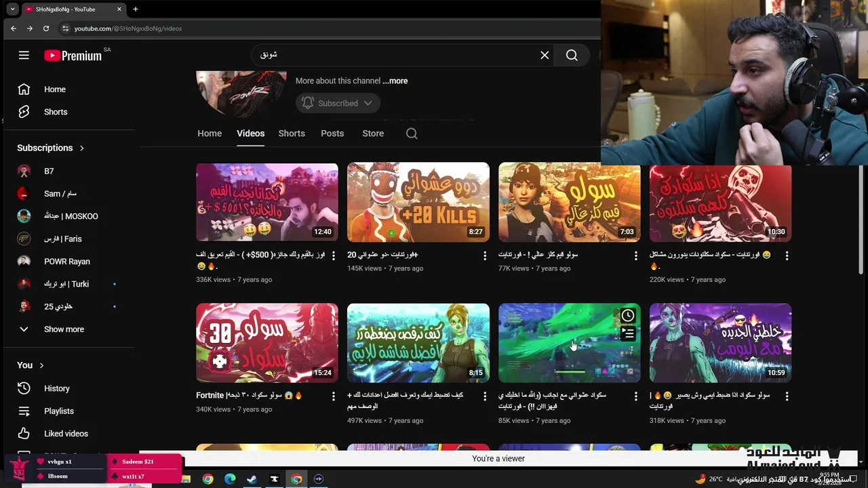Play the 10:30 skull video thumbnail
The height and width of the screenshot is (488, 868).
click(x=721, y=202)
